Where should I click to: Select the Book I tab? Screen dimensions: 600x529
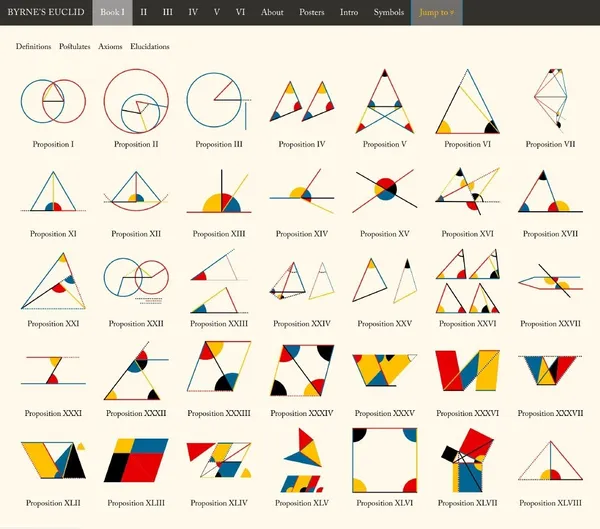(112, 12)
